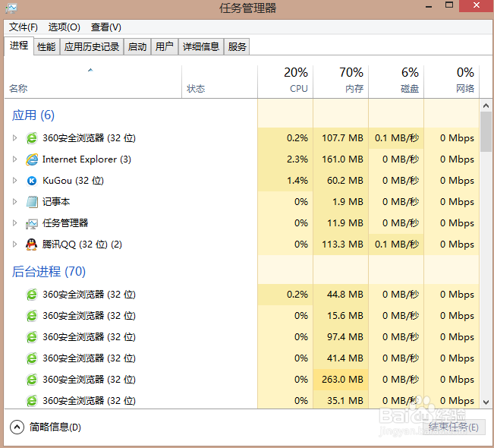Click the 360 browser icon with 35.1 MB
Screen dimensions: 494x448
coord(32,401)
